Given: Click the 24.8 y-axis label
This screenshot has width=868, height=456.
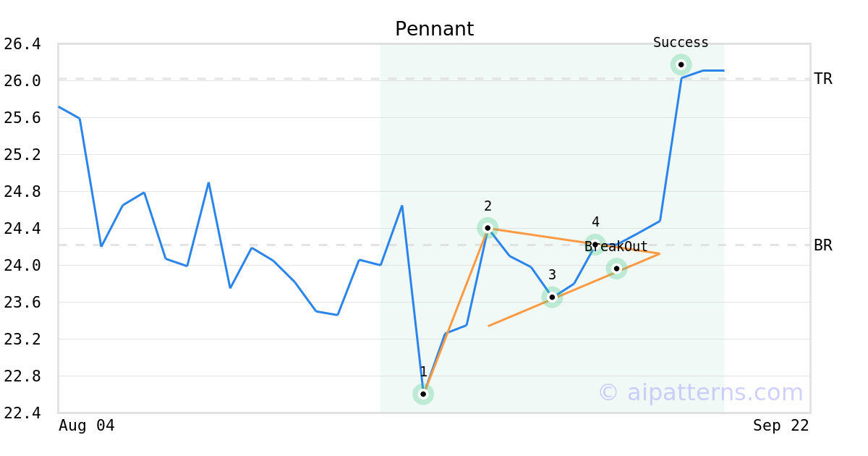Looking at the screenshot, I should tap(22, 192).
